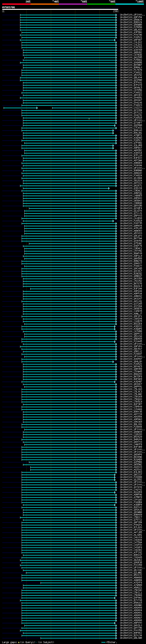Open hit UniRef100_B9DGZ4
This screenshot has height=644, width=146.
[131, 22]
